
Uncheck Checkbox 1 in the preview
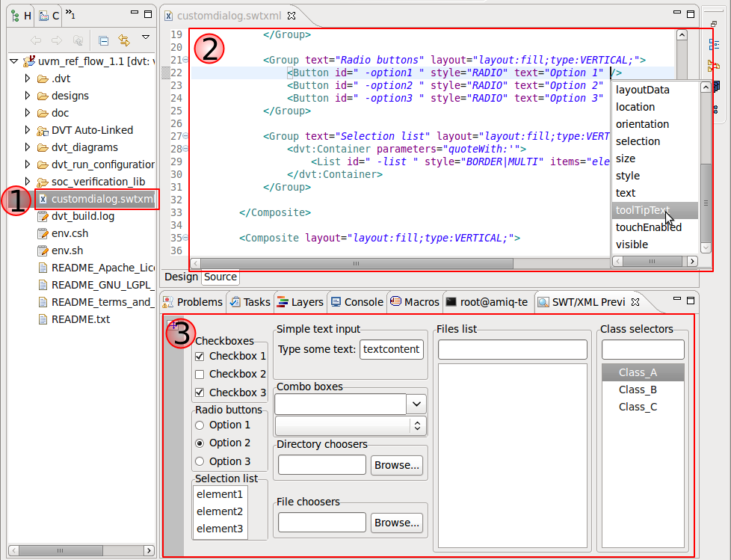click(x=200, y=356)
